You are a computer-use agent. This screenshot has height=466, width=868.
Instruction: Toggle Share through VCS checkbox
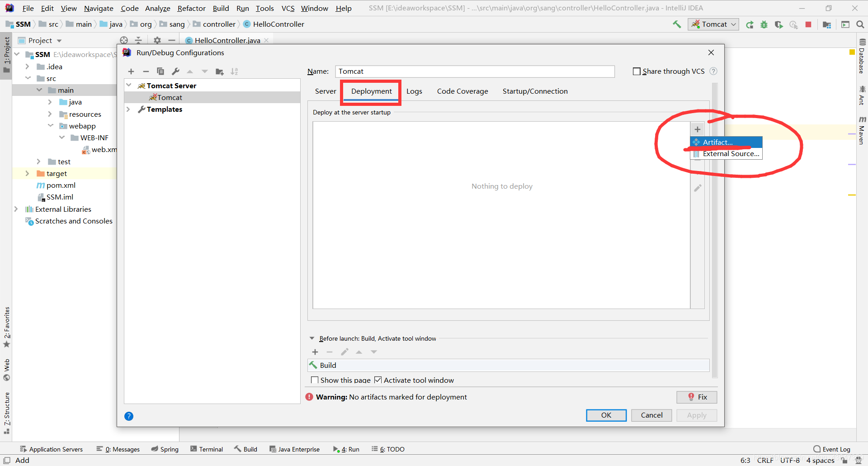pyautogui.click(x=637, y=71)
